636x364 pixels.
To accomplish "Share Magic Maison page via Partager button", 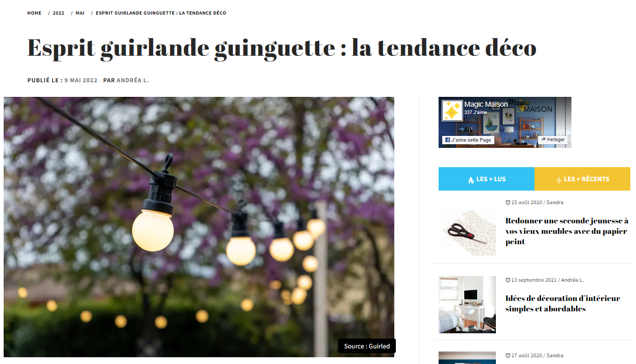I will [553, 140].
